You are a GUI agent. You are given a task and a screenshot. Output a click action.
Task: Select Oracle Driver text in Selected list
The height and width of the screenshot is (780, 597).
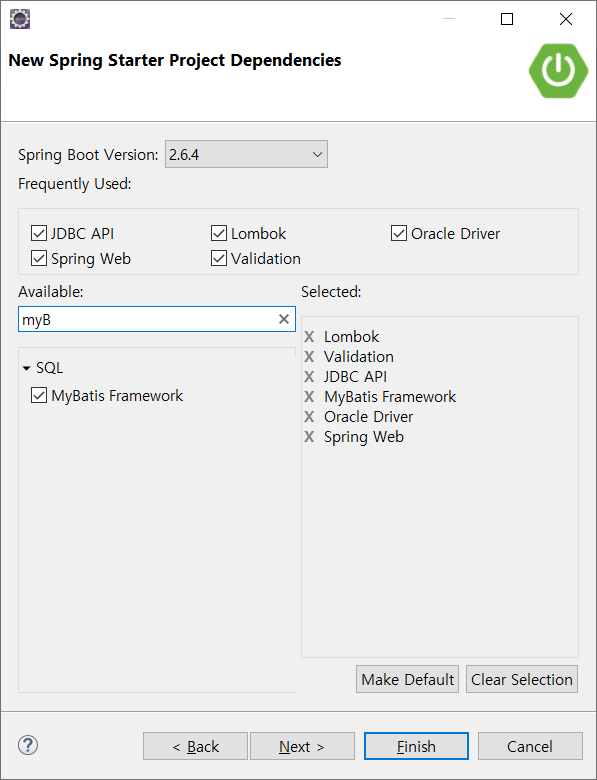coord(368,416)
